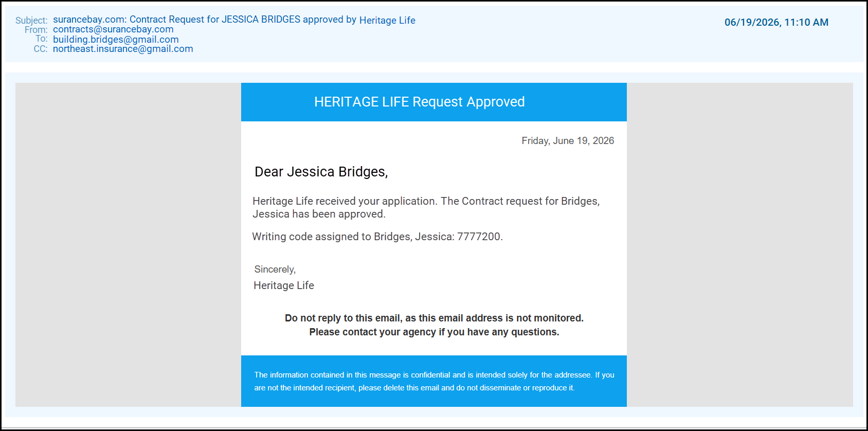Click the CC field label
Image resolution: width=868 pixels, height=431 pixels.
41,49
